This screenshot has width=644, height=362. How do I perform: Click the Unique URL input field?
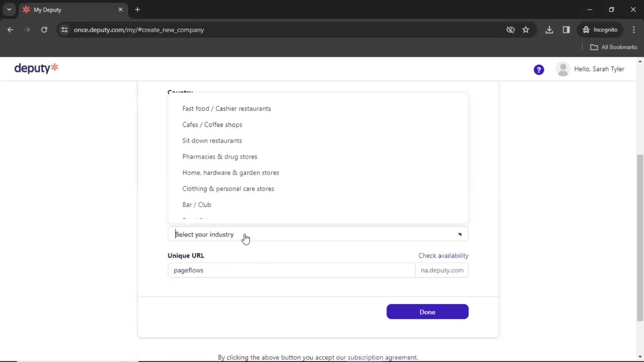pos(291,270)
